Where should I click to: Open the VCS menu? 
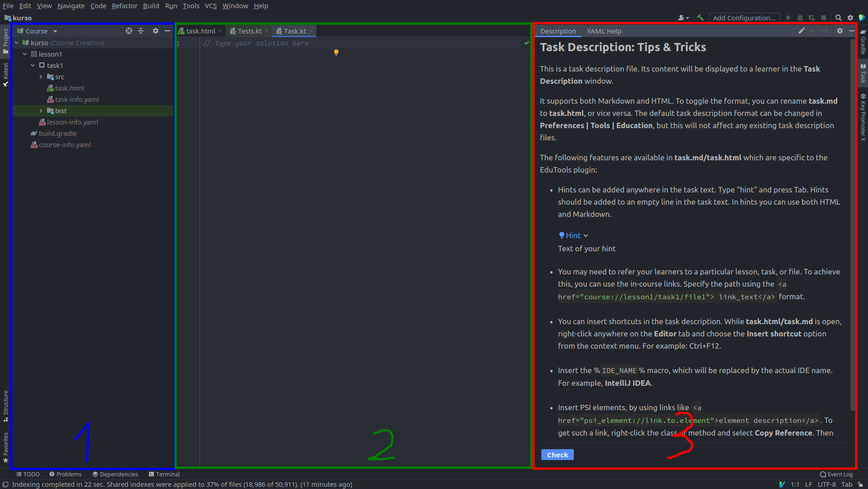coord(210,5)
